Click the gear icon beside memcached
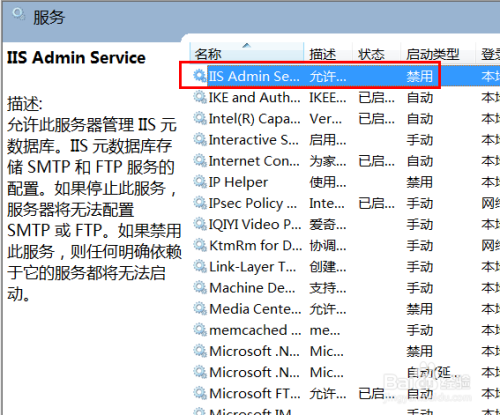 click(200, 330)
